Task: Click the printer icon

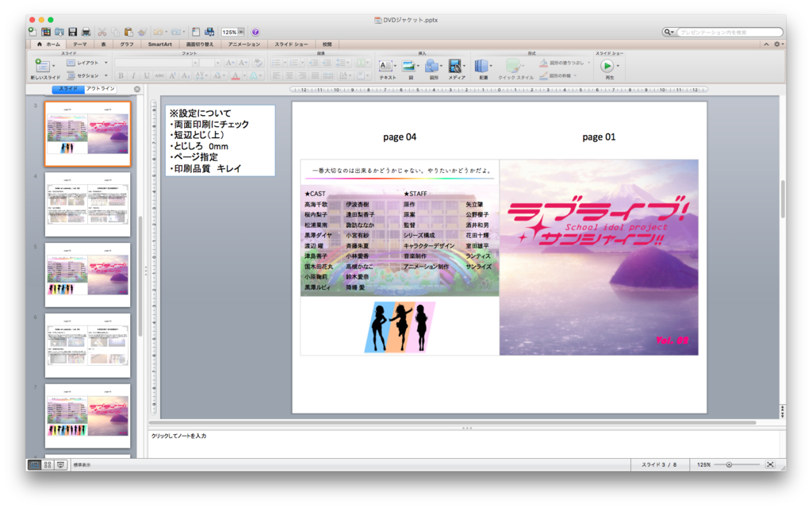Action: pyautogui.click(x=86, y=32)
